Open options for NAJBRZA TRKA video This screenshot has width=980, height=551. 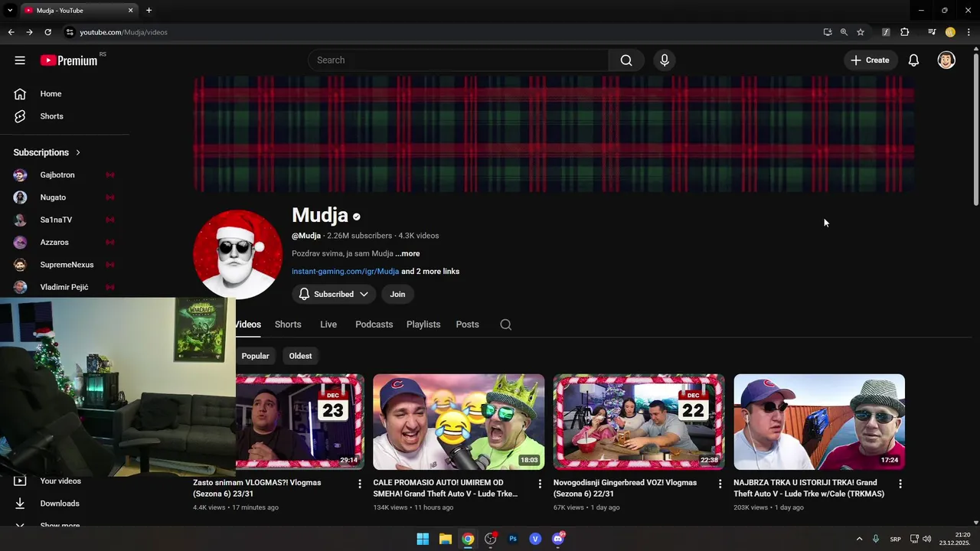click(900, 484)
